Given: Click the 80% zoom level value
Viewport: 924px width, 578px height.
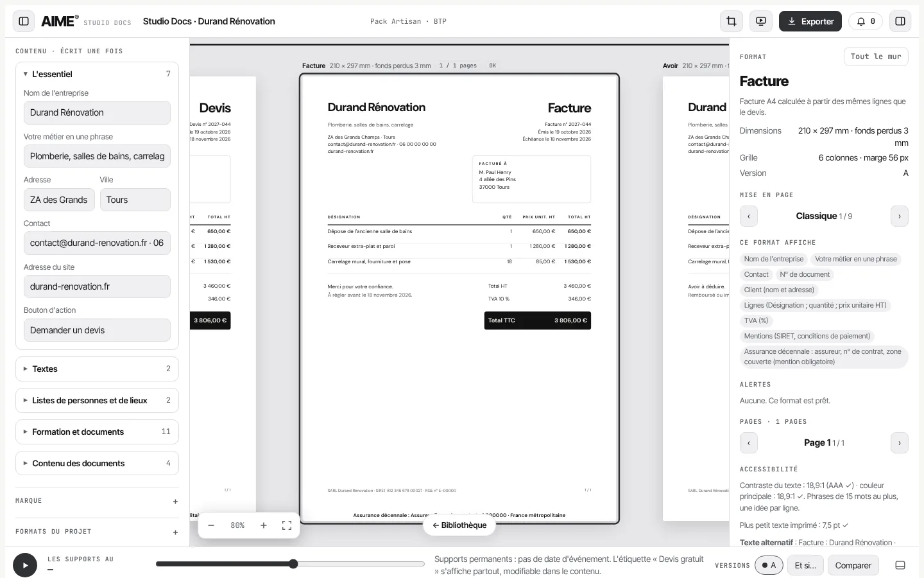Looking at the screenshot, I should coord(237,525).
